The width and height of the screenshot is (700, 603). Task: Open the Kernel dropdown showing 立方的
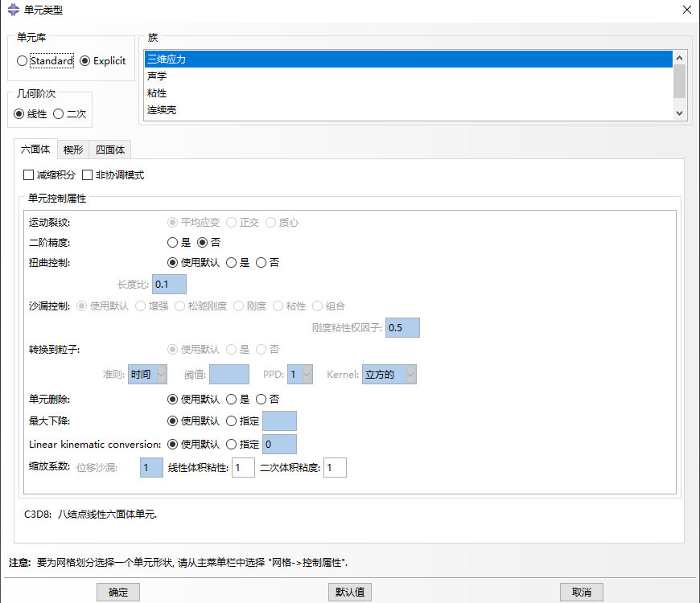tap(389, 375)
